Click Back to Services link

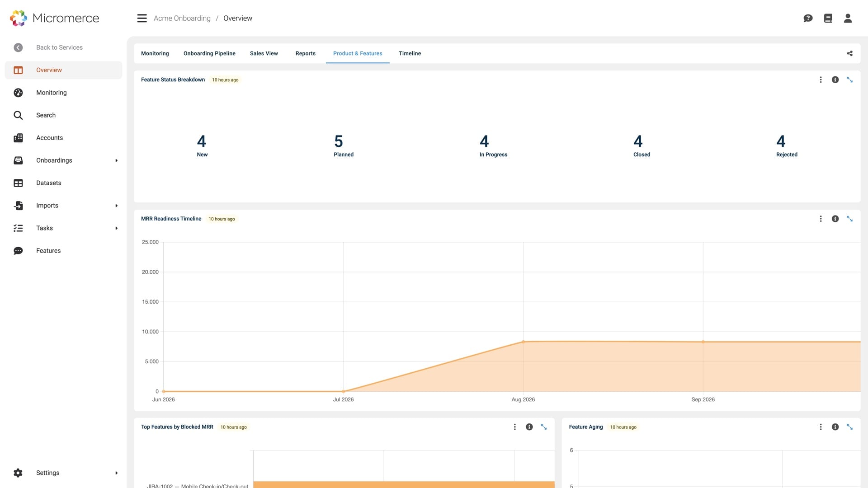(x=59, y=47)
